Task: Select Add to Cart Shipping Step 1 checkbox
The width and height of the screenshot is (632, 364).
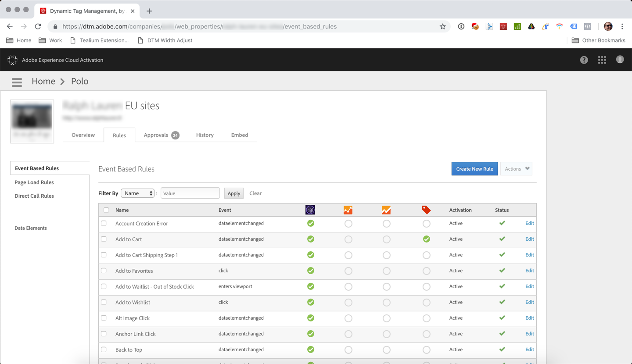Action: 104,255
